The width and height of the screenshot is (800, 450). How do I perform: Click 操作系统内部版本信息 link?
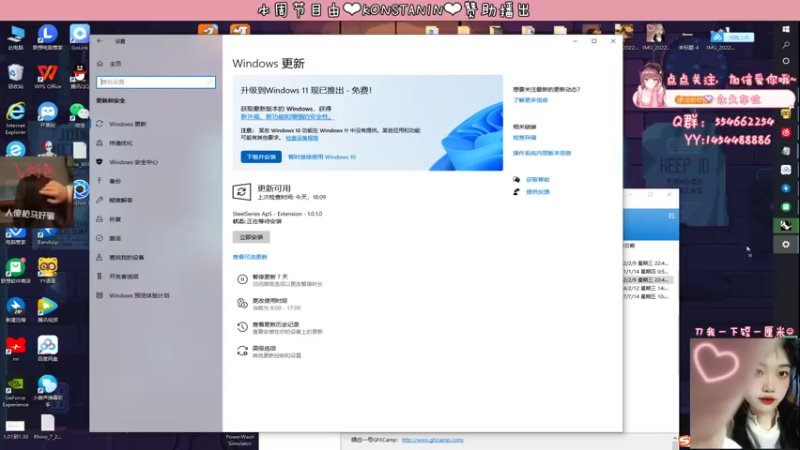coord(542,153)
